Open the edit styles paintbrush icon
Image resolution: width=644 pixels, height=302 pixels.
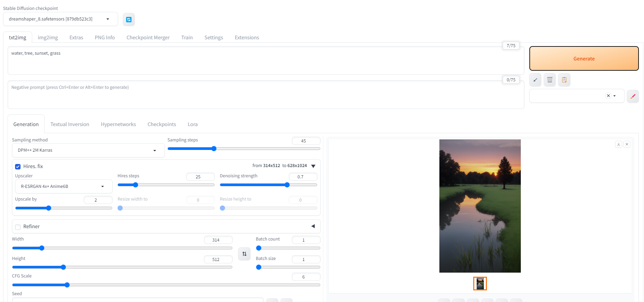click(633, 96)
